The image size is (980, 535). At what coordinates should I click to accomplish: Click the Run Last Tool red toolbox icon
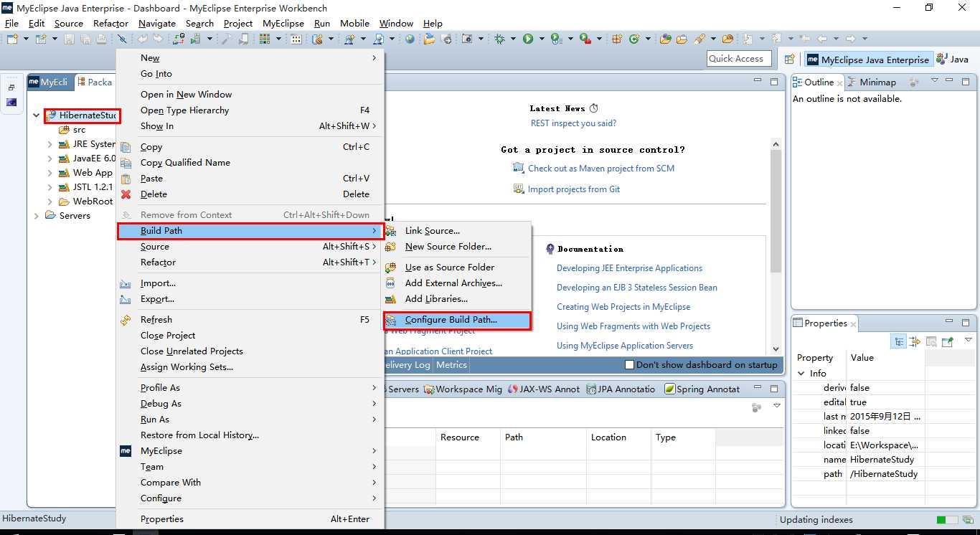[585, 39]
